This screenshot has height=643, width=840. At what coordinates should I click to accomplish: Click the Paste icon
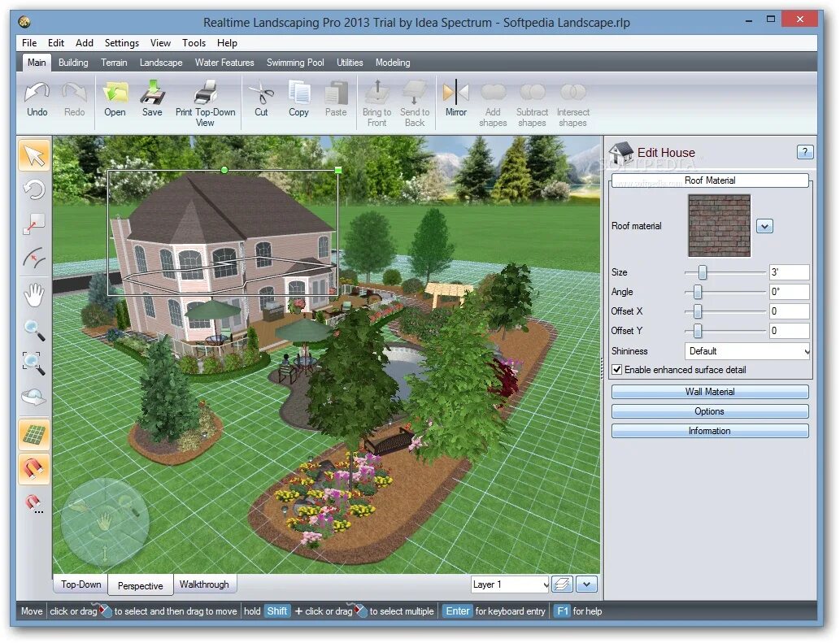336,93
